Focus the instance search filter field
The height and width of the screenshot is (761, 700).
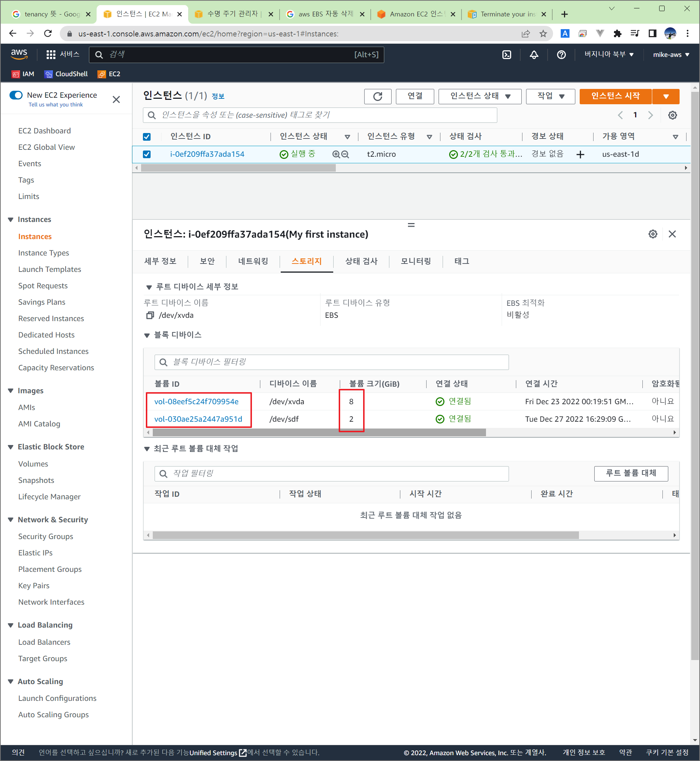pyautogui.click(x=320, y=115)
